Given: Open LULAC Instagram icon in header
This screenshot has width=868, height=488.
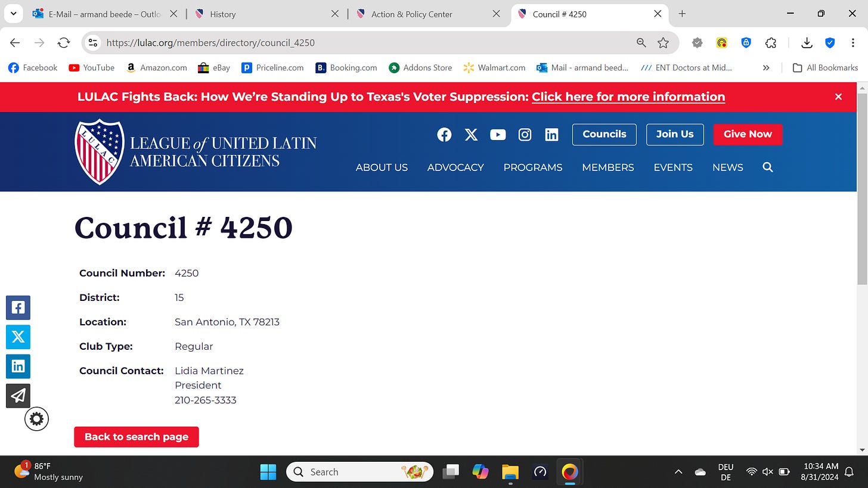Looking at the screenshot, I should pos(525,135).
